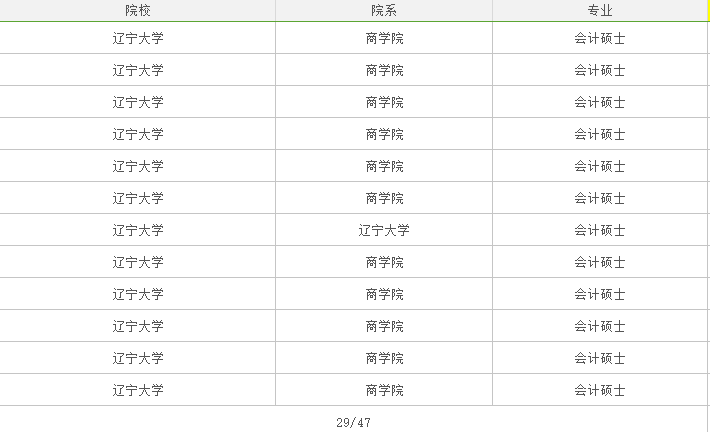Click seventh row's 院校 column cell

pos(138,230)
